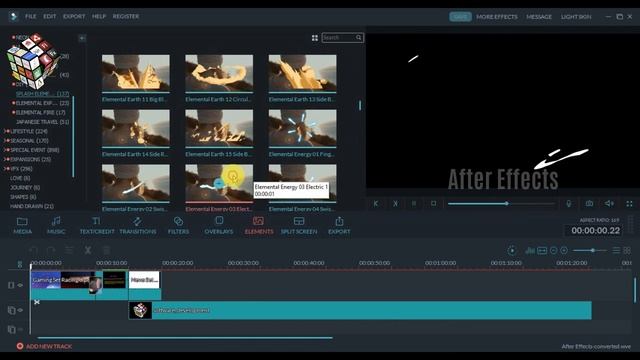The height and width of the screenshot is (360, 640).
Task: Toggle second track visibility eye
Action: [20, 310]
